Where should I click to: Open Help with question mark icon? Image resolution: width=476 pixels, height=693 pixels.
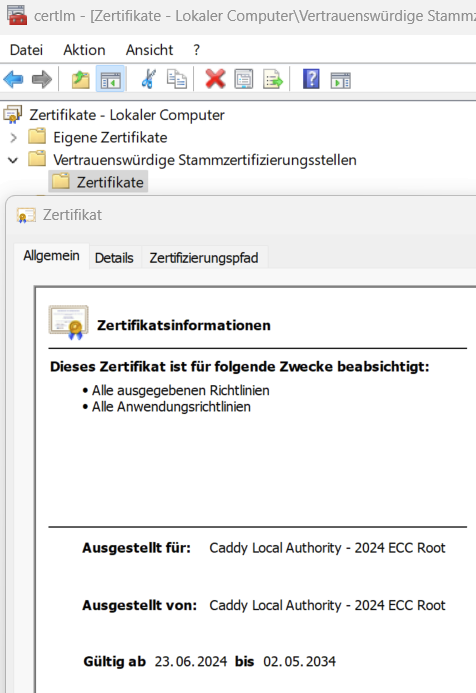[x=311, y=80]
